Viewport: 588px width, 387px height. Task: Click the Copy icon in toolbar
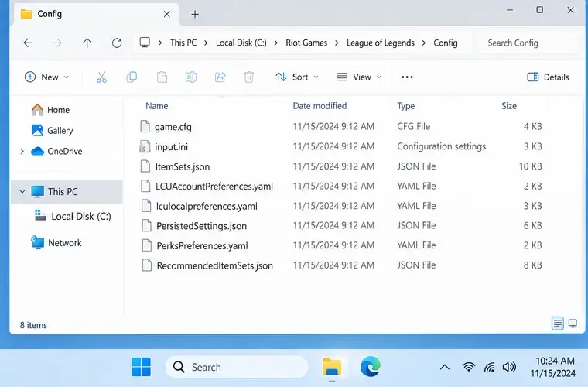[x=132, y=77]
